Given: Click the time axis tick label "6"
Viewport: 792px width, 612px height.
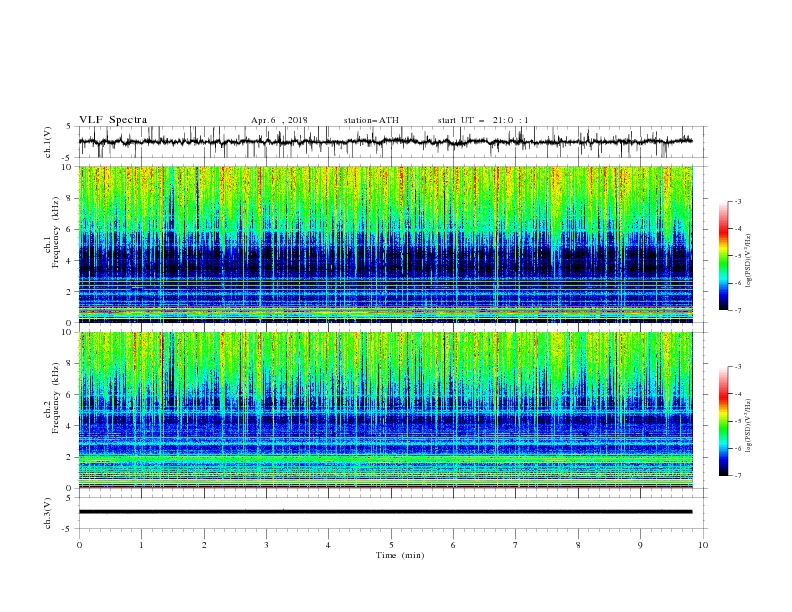Looking at the screenshot, I should (453, 545).
